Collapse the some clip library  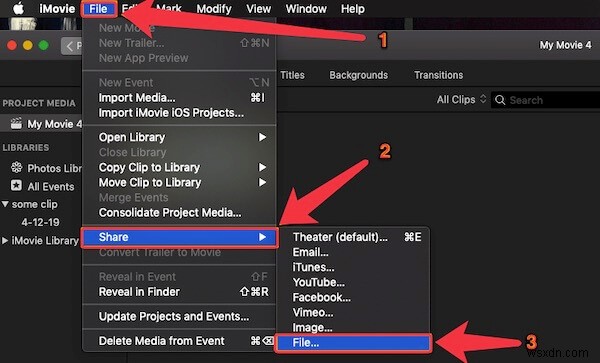(x=5, y=204)
